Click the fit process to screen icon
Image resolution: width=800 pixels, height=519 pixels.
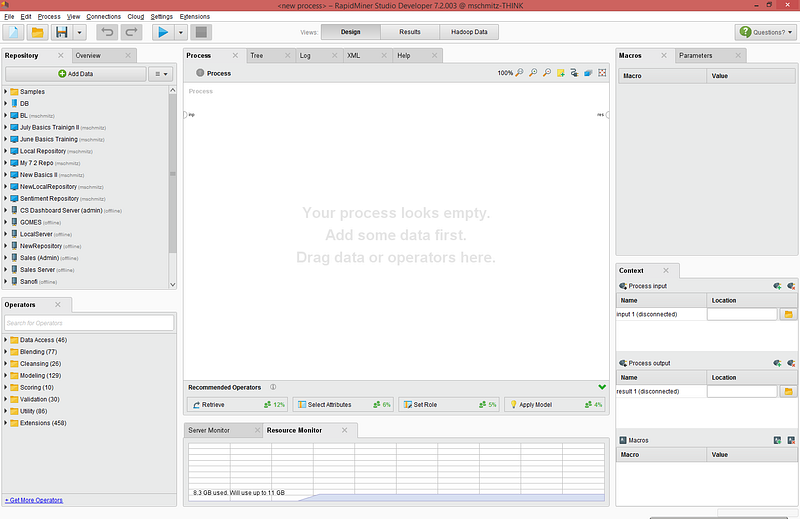602,73
